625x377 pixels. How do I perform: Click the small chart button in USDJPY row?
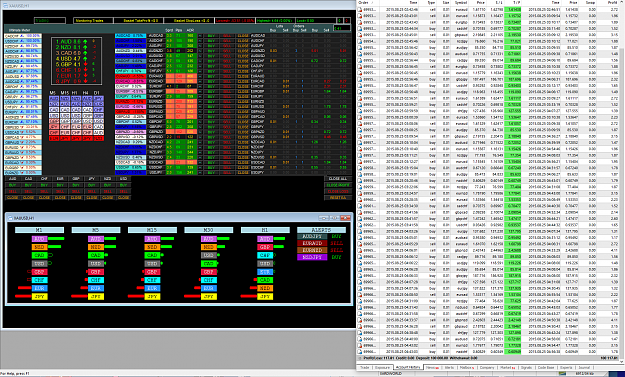[x=200, y=173]
